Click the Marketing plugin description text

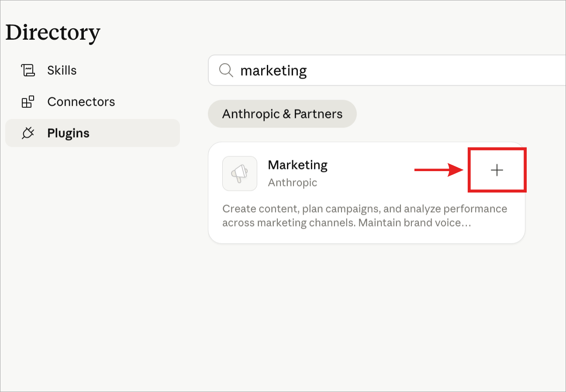tap(365, 216)
